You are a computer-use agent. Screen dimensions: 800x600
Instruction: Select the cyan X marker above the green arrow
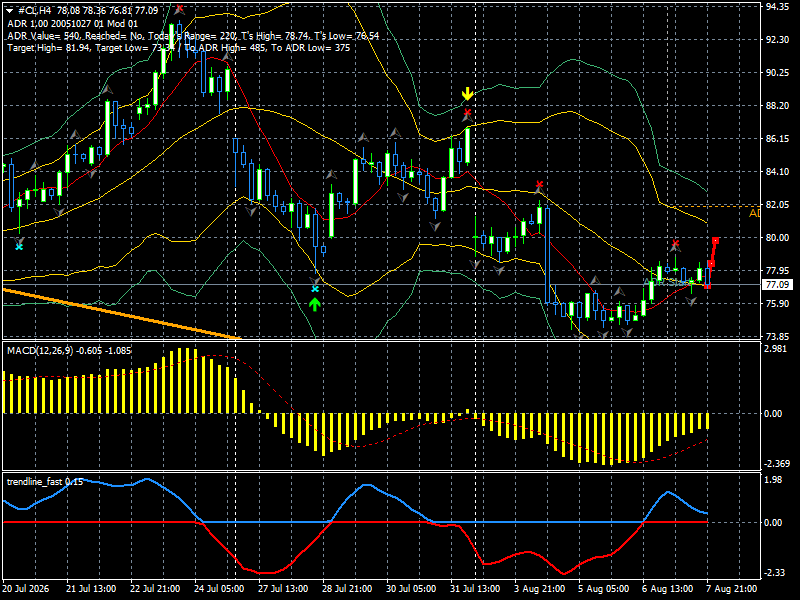point(315,289)
